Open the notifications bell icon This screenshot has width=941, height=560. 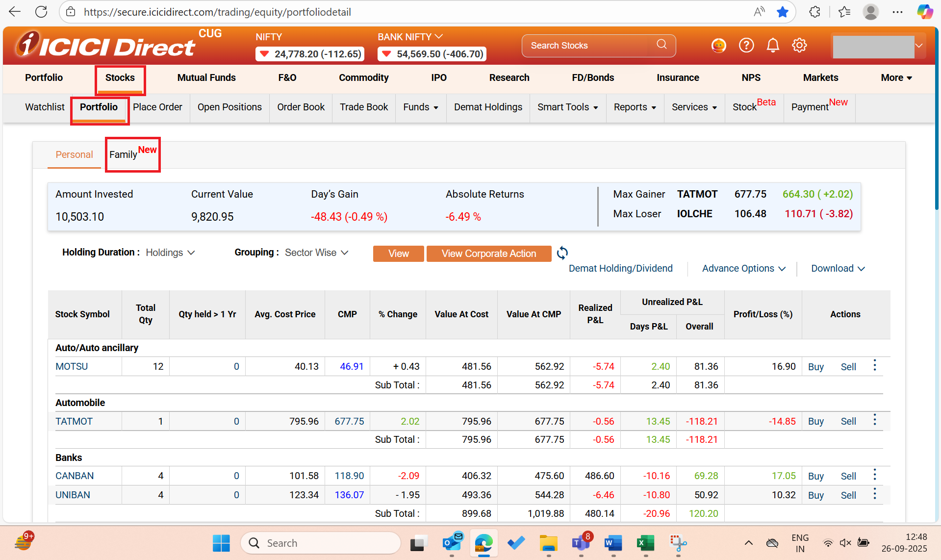coord(773,45)
